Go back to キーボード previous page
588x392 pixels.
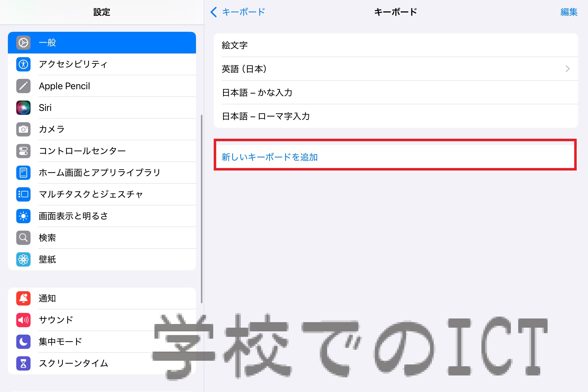click(244, 12)
